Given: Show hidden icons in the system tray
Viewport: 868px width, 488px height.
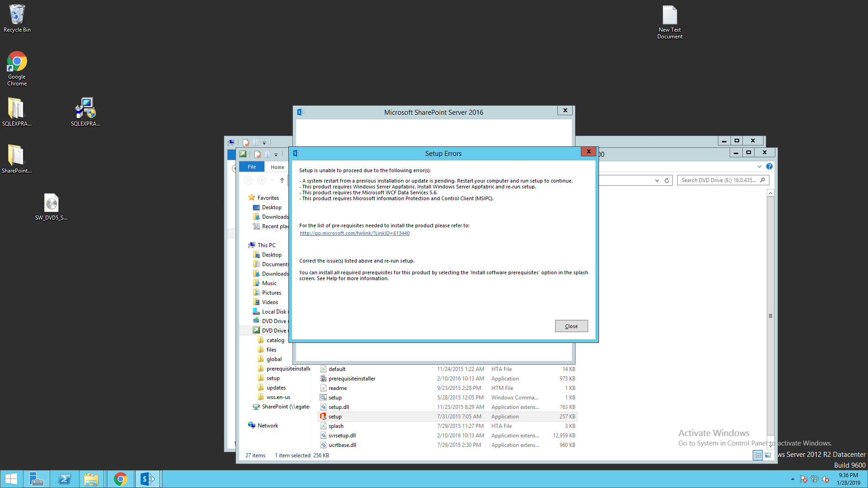Looking at the screenshot, I should [793, 479].
